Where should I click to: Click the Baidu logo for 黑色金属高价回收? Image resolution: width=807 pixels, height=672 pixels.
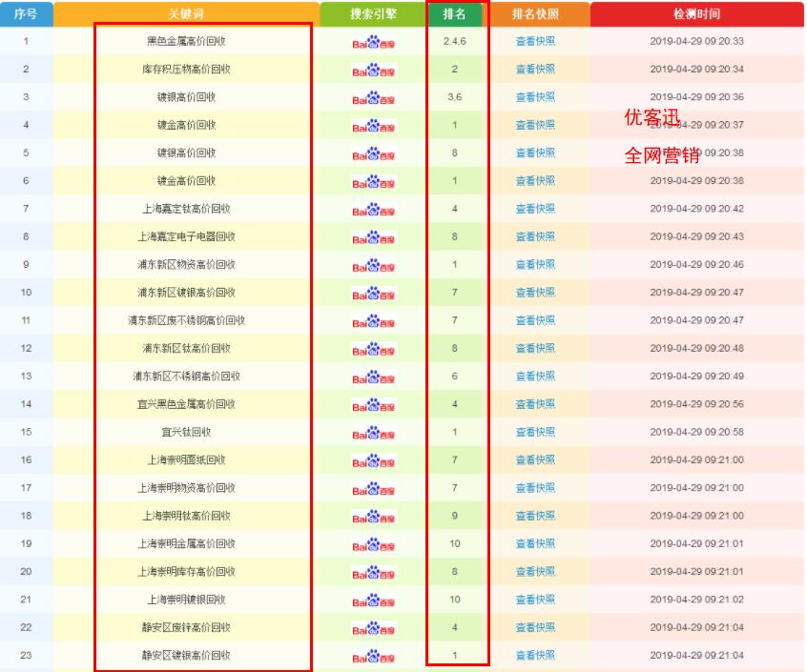[373, 42]
